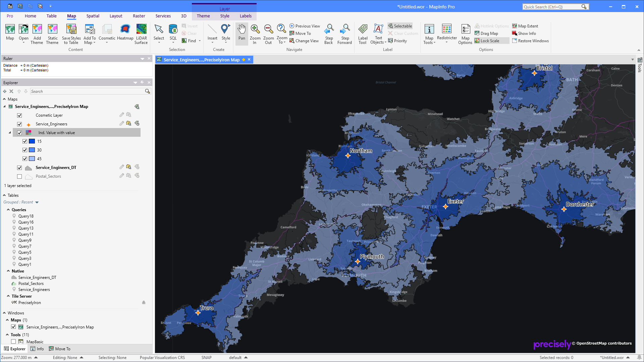Close the PreciselyIron Map document tab

click(x=249, y=60)
